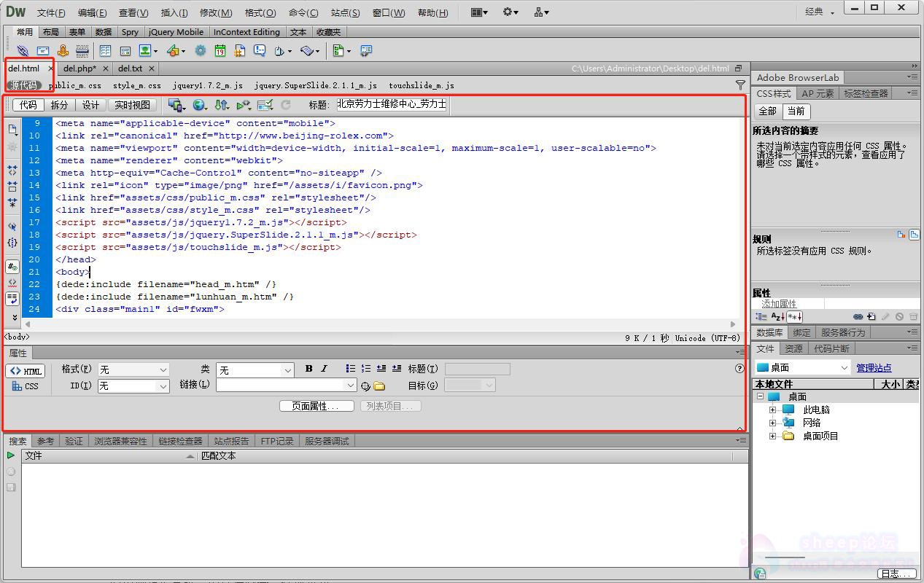
Task: Expand the 网络 tree node
Action: tap(772, 423)
